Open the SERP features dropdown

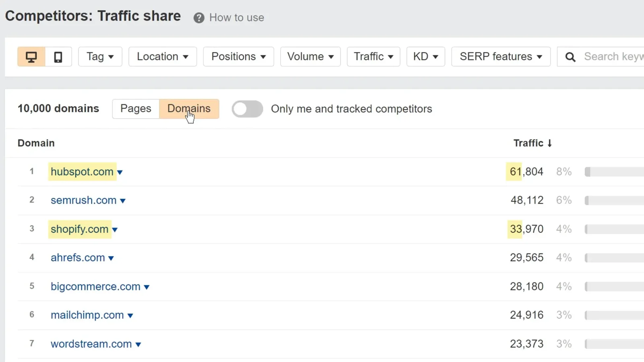500,57
